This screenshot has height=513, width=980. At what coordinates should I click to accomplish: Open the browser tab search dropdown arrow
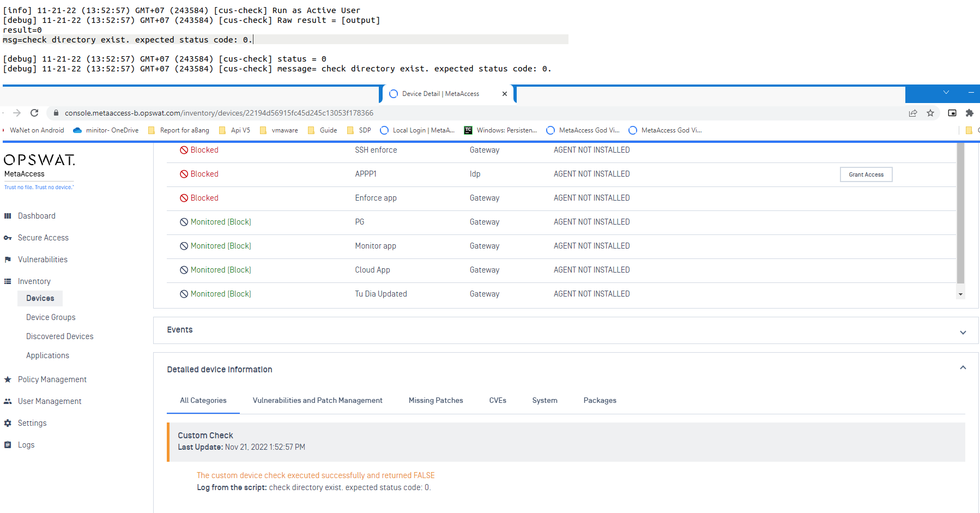point(946,93)
